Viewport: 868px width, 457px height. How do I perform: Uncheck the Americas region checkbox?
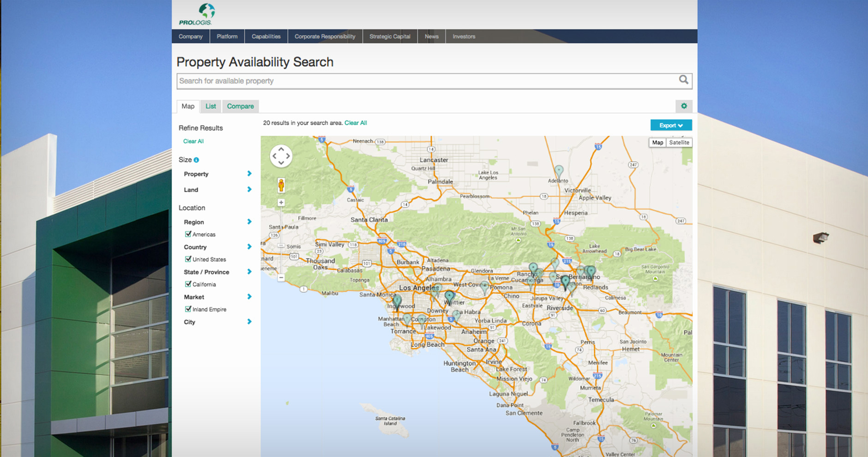pos(188,234)
